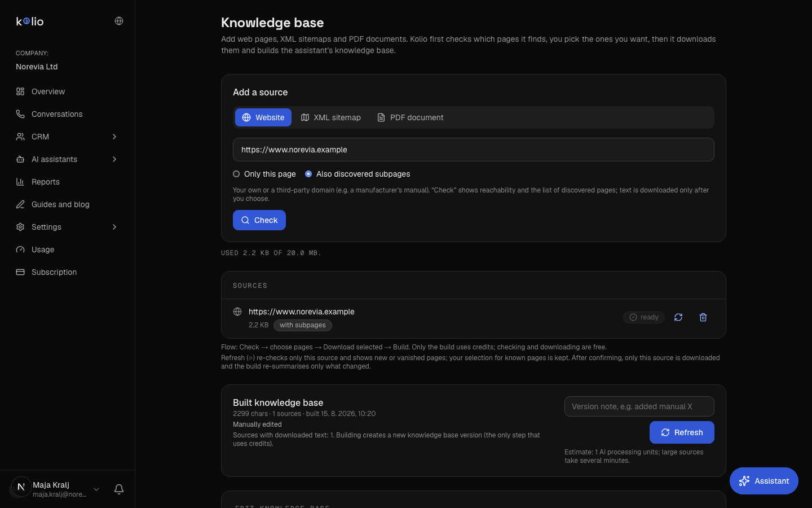This screenshot has width=812, height=508.
Task: Click the Kolio logo
Action: click(30, 21)
